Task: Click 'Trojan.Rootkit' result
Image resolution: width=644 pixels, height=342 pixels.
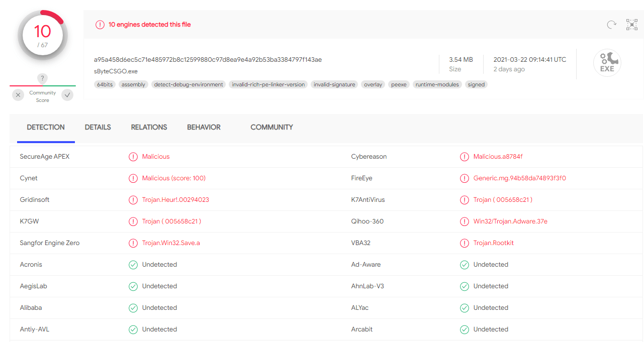Action: click(493, 243)
